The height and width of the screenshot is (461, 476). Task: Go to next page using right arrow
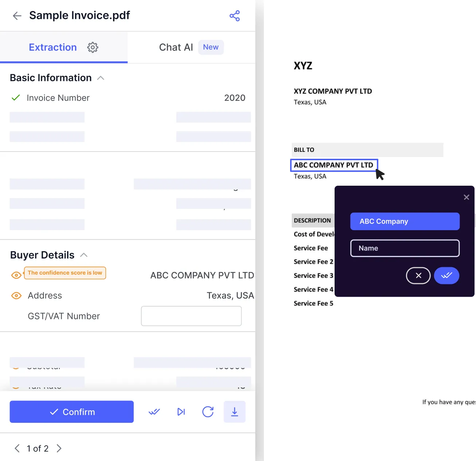click(x=59, y=448)
